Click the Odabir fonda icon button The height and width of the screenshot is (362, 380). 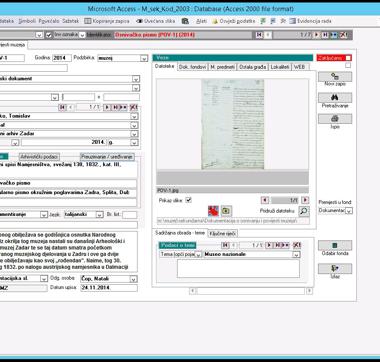(335, 245)
